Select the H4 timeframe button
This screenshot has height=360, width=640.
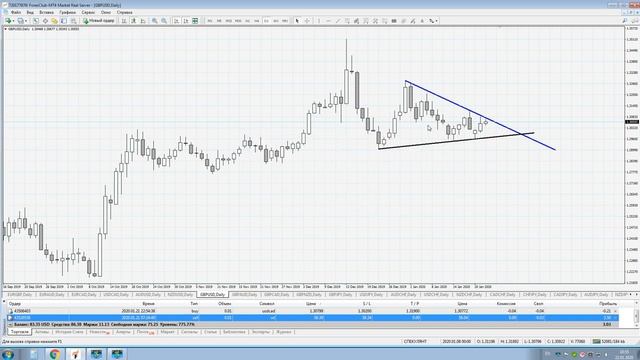257,21
